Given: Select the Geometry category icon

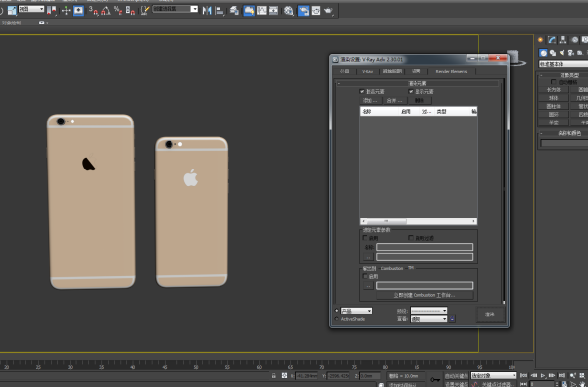Looking at the screenshot, I should coord(543,53).
